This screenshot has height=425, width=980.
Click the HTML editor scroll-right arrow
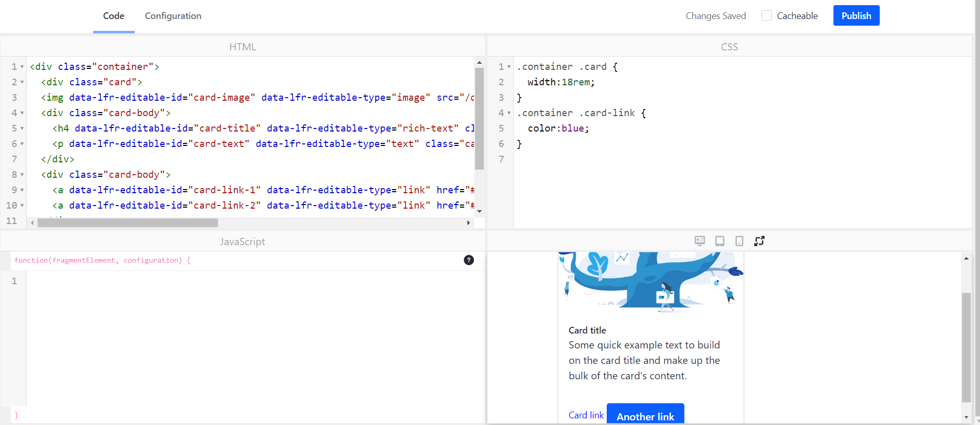[468, 223]
